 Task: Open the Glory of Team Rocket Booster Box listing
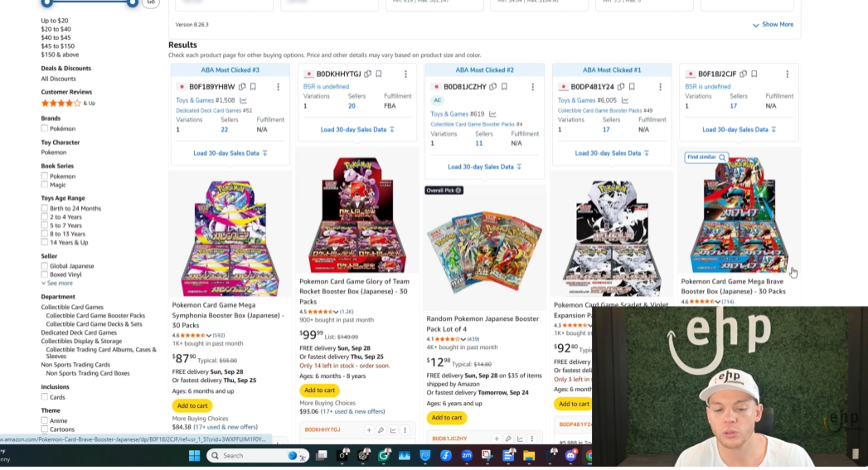pos(354,291)
